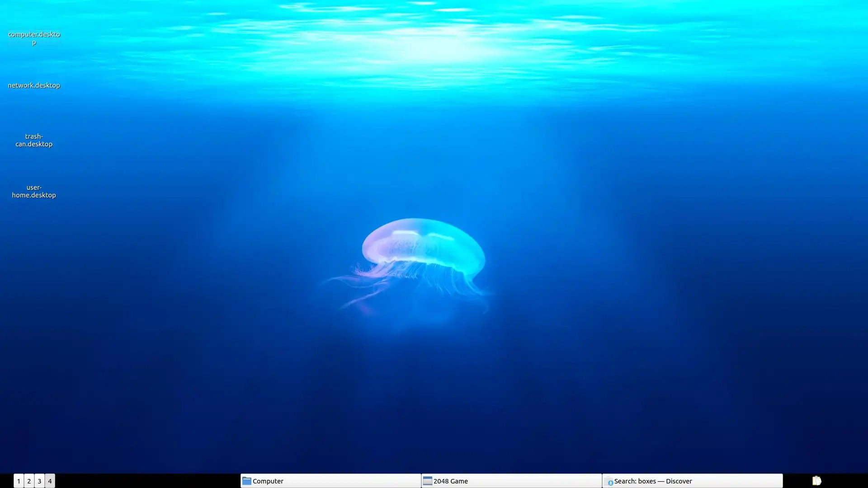The image size is (868, 488).
Task: Bring up the 2048 Game window
Action: (511, 481)
